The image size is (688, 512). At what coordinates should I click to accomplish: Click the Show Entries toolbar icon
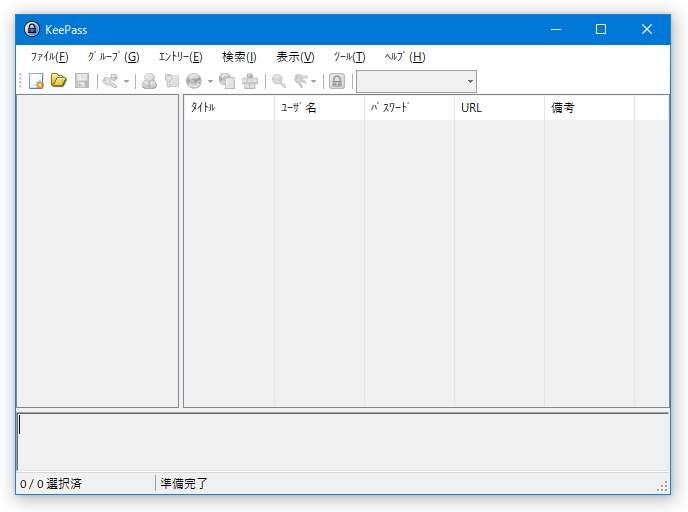(301, 81)
